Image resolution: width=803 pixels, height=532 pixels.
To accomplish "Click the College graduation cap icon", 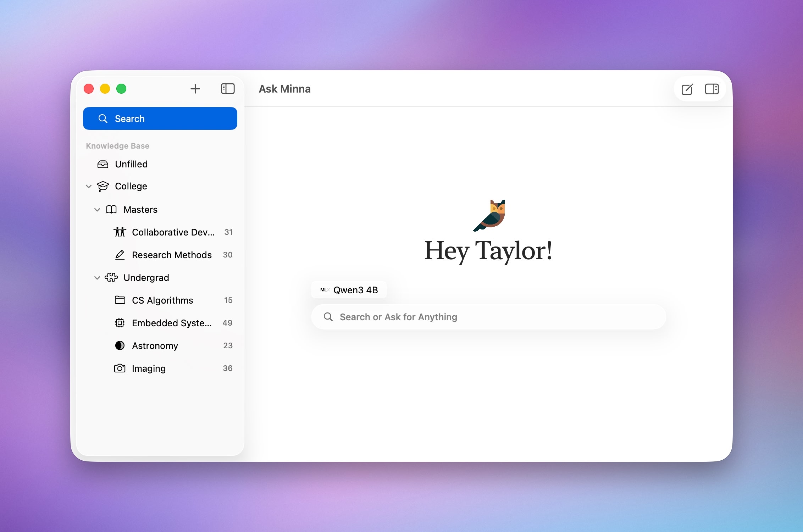I will coord(103,186).
